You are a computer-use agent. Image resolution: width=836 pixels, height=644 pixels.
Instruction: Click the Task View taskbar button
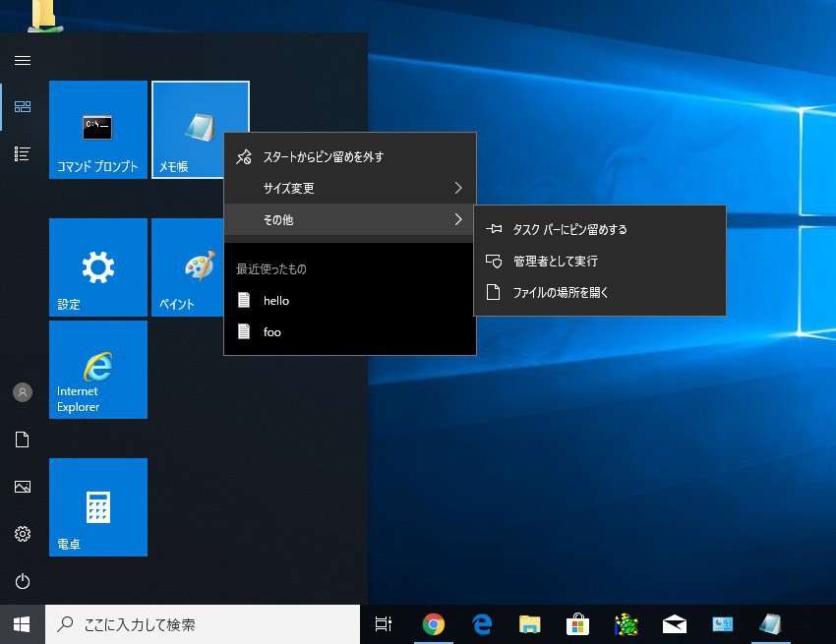pos(384,624)
